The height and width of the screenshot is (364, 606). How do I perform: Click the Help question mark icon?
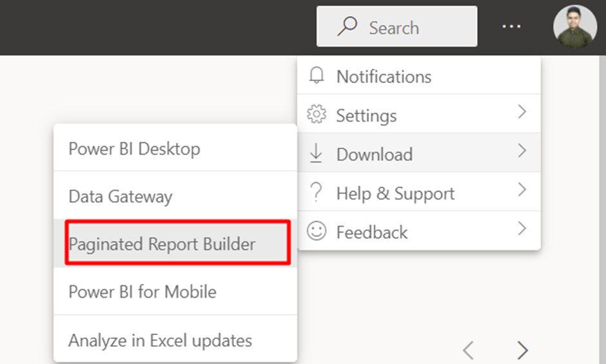click(316, 191)
